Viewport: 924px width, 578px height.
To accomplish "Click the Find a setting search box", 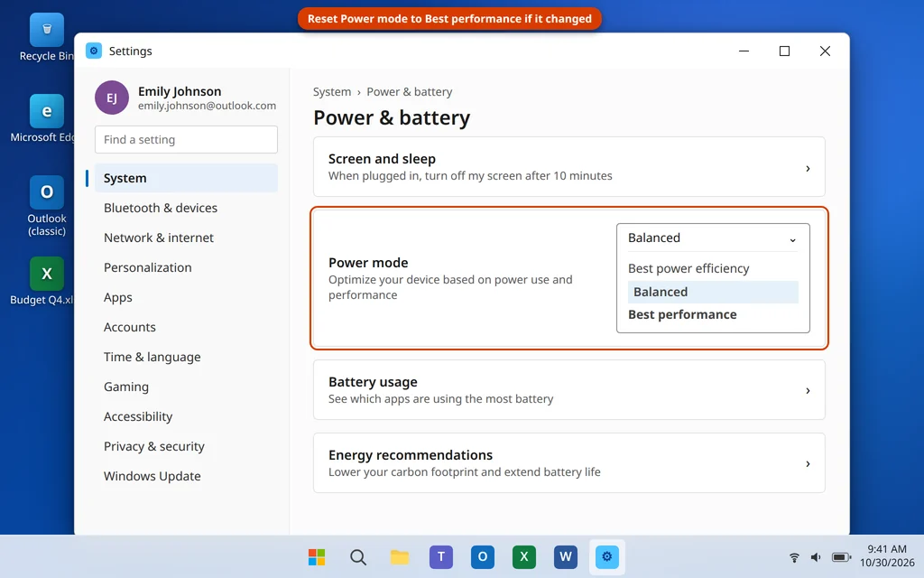I will coord(186,140).
